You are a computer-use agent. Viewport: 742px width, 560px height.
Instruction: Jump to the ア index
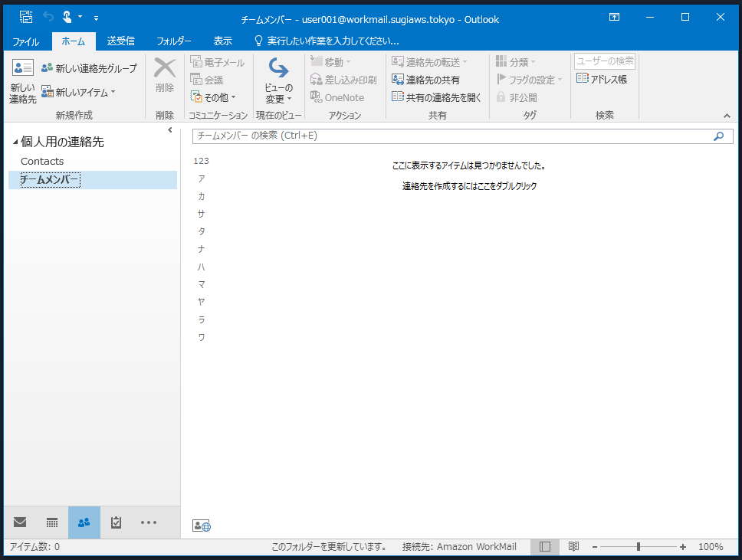pyautogui.click(x=202, y=178)
